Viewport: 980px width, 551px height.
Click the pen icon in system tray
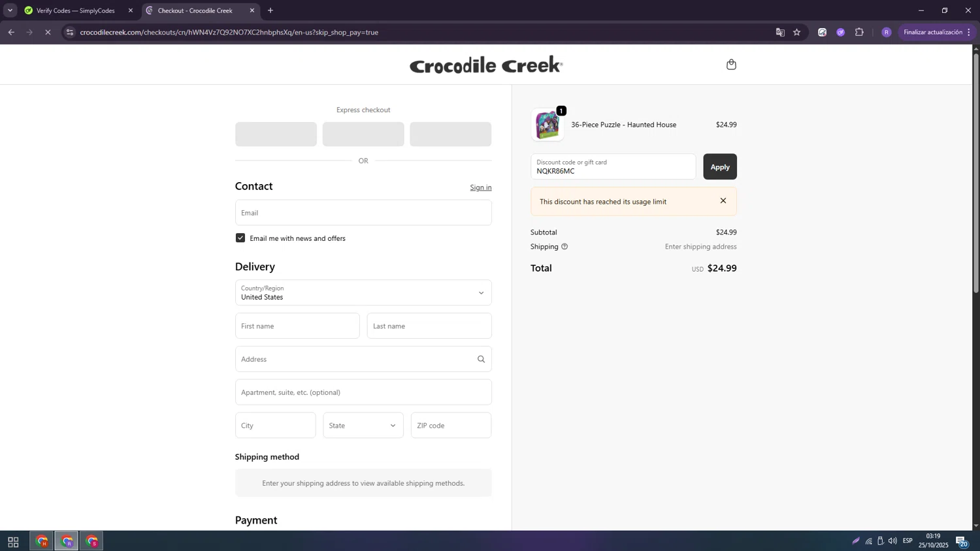pyautogui.click(x=855, y=541)
